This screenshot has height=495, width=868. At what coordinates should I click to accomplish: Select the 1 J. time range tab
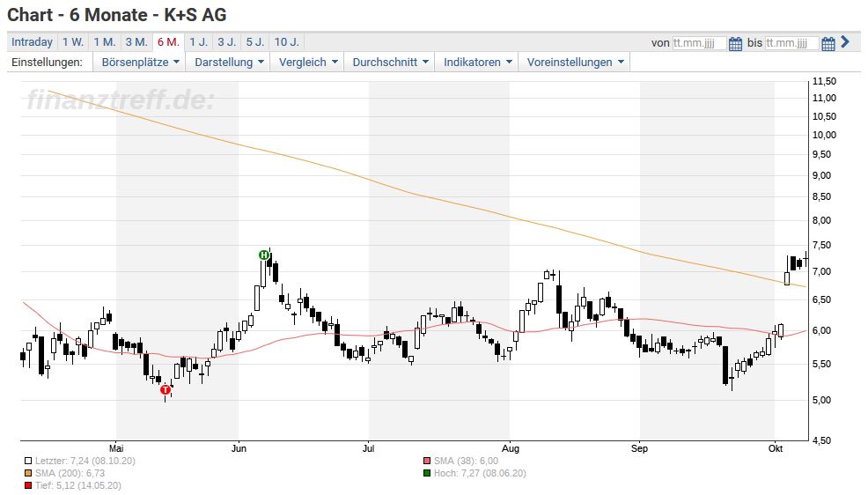(198, 42)
